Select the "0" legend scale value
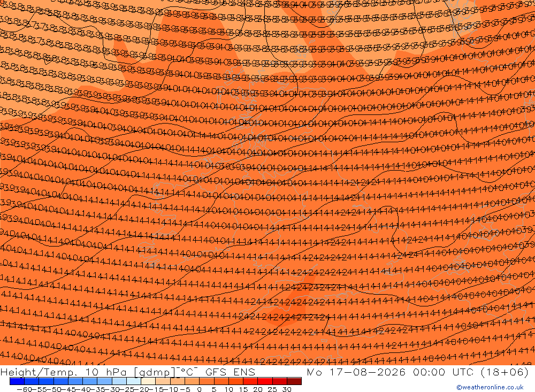The image size is (535, 392). click(x=200, y=389)
